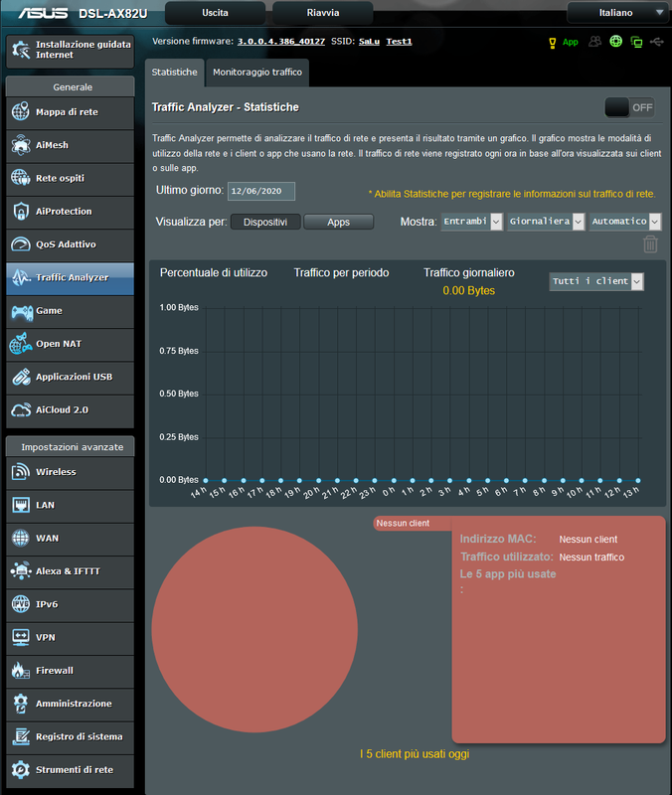Open the Registro di sistema menu
This screenshot has height=795, width=672.
[70, 737]
